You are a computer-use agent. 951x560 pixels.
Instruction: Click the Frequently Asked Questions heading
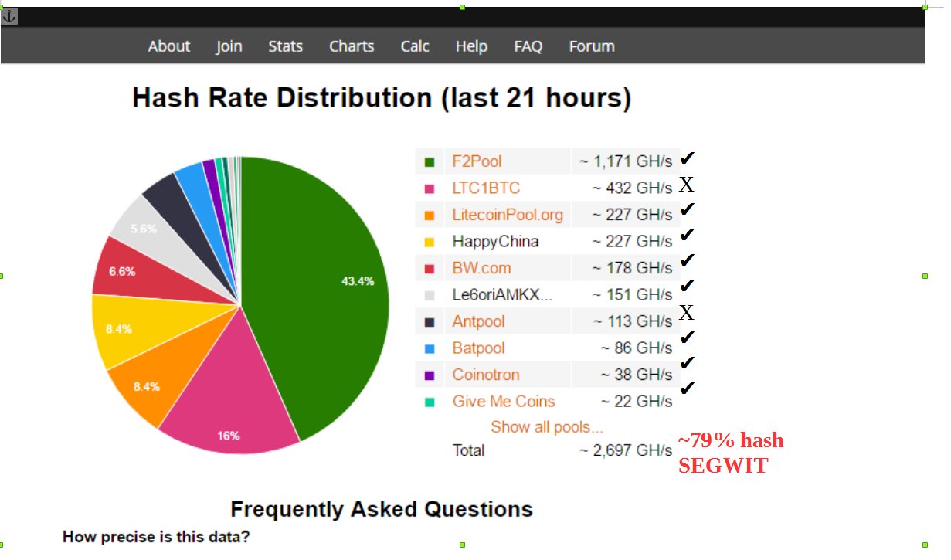click(382, 510)
